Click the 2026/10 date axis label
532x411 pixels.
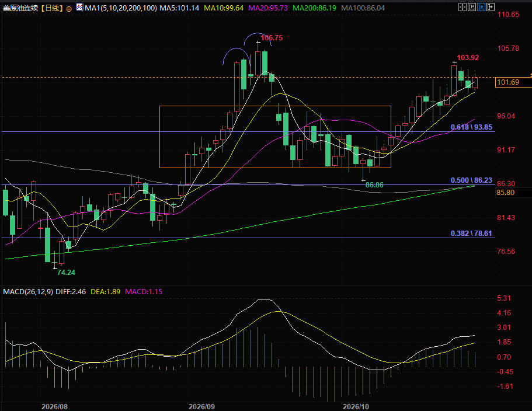356,406
